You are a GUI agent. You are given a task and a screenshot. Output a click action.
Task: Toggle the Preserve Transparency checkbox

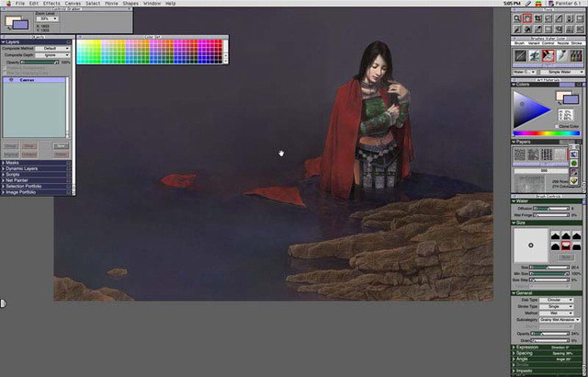4,68
